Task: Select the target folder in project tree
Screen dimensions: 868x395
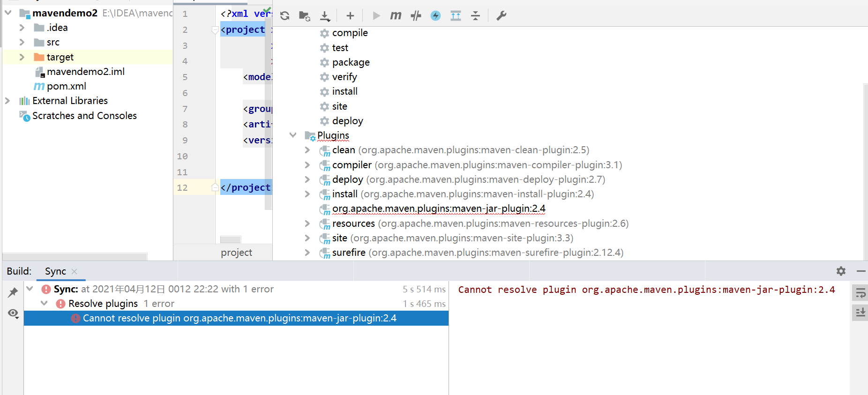Action: (x=60, y=57)
